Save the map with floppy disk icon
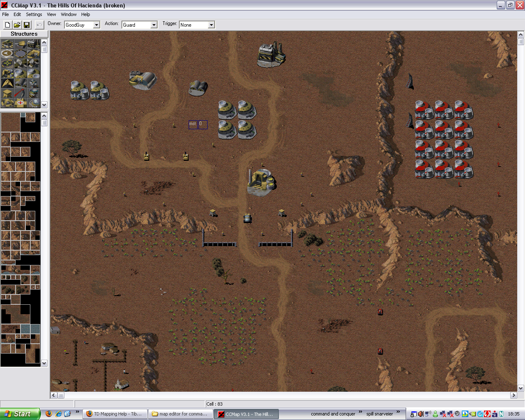525x420 pixels. pos(27,25)
